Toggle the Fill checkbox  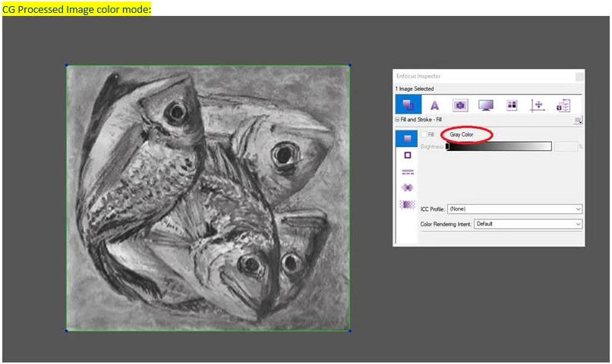pyautogui.click(x=424, y=134)
